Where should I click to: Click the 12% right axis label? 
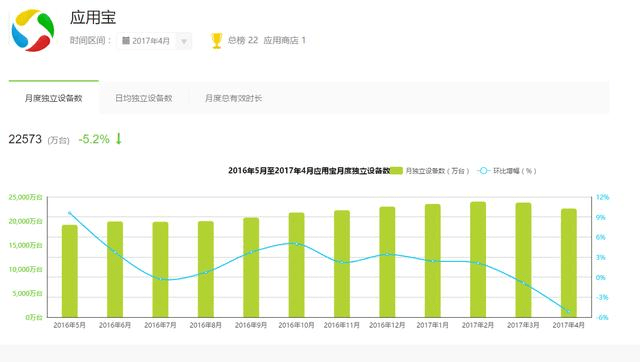point(602,197)
